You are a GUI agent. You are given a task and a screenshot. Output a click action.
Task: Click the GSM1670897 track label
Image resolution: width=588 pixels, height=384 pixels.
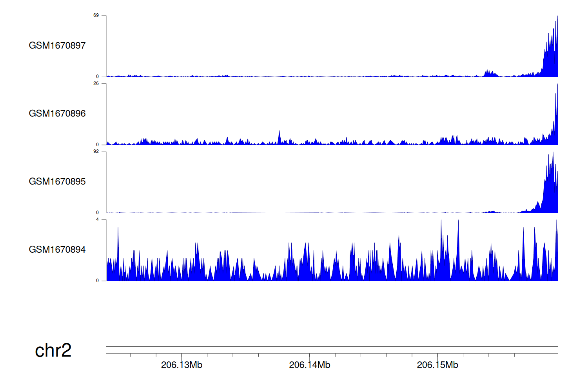(x=57, y=45)
